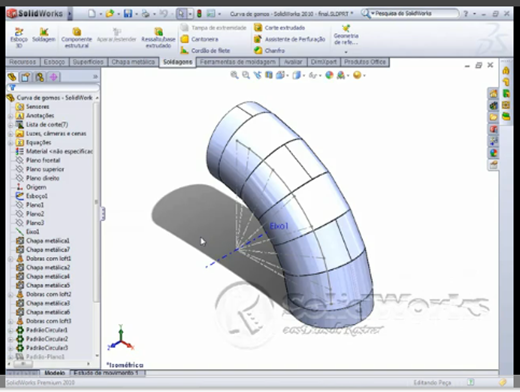Click Zoom to Area icon
520x392 pixels.
click(246, 75)
